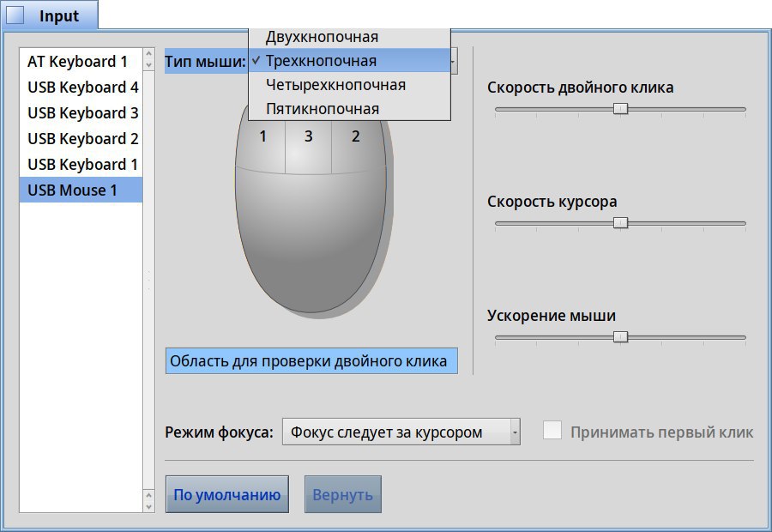Image resolution: width=772 pixels, height=532 pixels.
Task: Select AT Keyboard 1 device
Action: pos(81,62)
